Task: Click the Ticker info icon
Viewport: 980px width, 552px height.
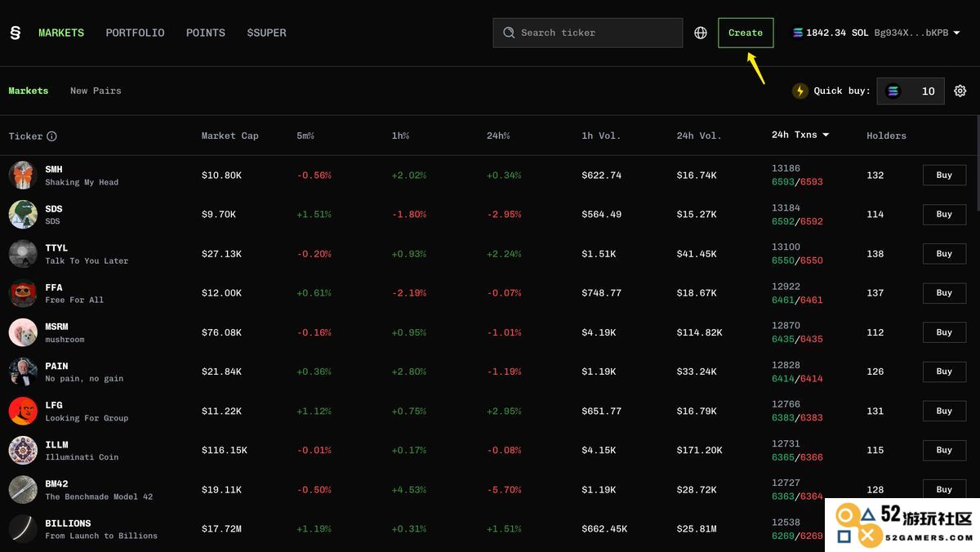Action: (x=51, y=136)
